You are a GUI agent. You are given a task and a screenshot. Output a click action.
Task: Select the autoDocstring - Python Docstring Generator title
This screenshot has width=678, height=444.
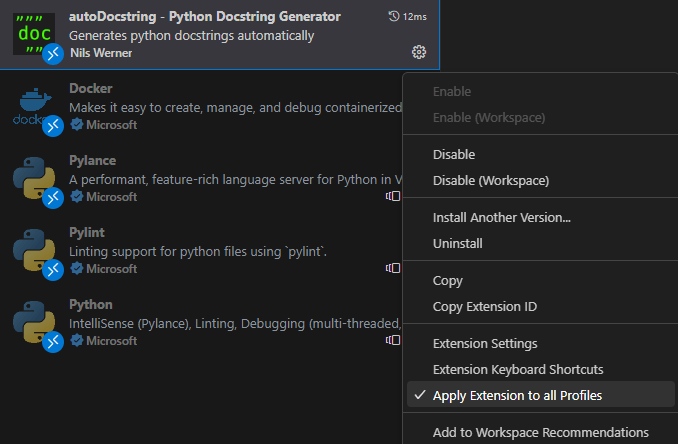pyautogui.click(x=205, y=16)
